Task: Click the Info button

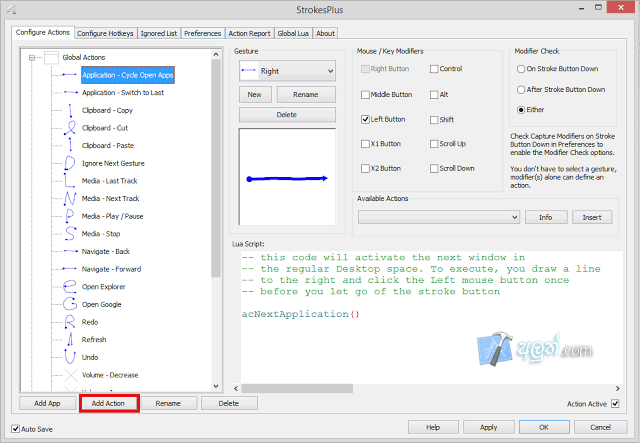Action: pos(546,217)
